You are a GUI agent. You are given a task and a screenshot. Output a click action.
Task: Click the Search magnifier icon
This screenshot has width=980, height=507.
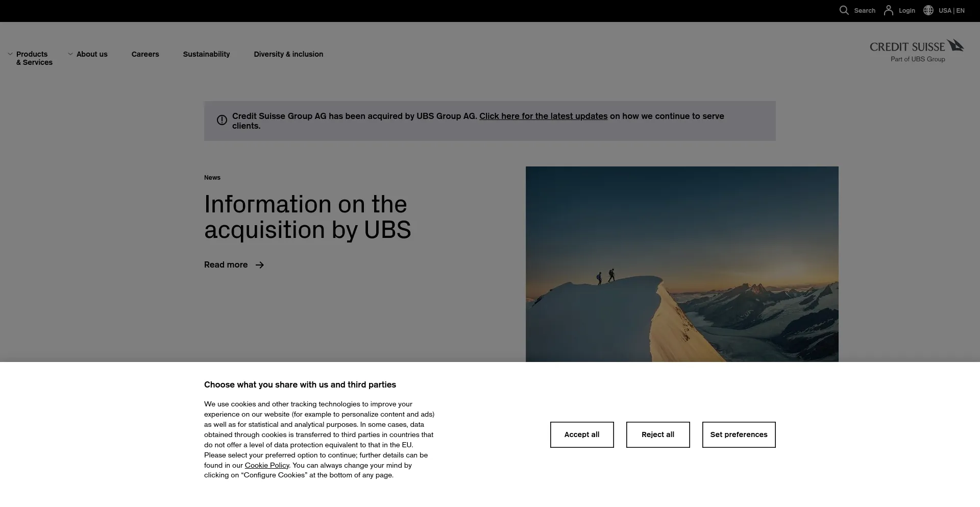pyautogui.click(x=844, y=10)
